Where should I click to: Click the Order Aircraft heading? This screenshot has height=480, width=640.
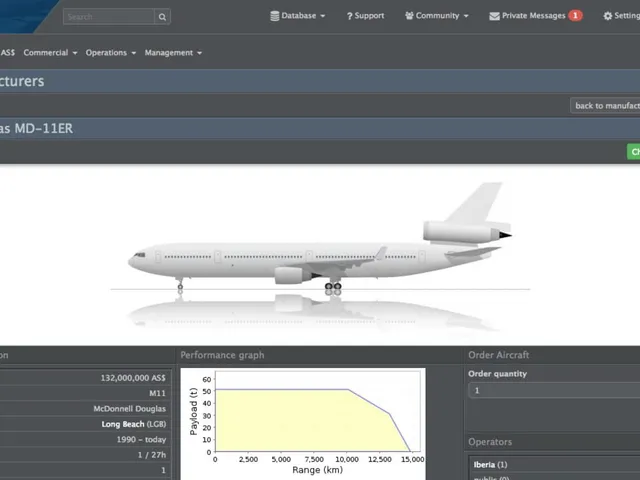click(x=498, y=355)
